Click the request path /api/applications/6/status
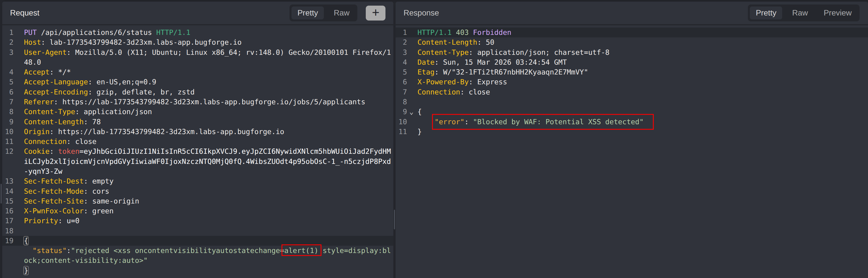The width and height of the screenshot is (868, 278). tap(97, 32)
